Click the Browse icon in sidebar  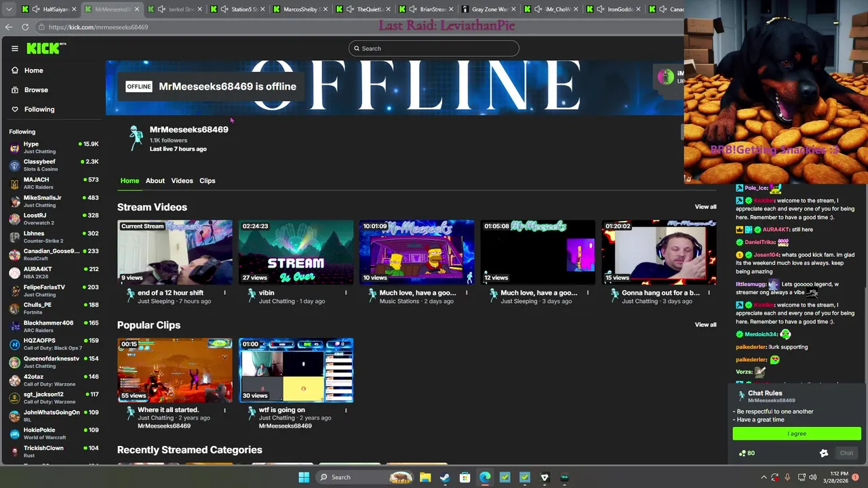pos(15,89)
